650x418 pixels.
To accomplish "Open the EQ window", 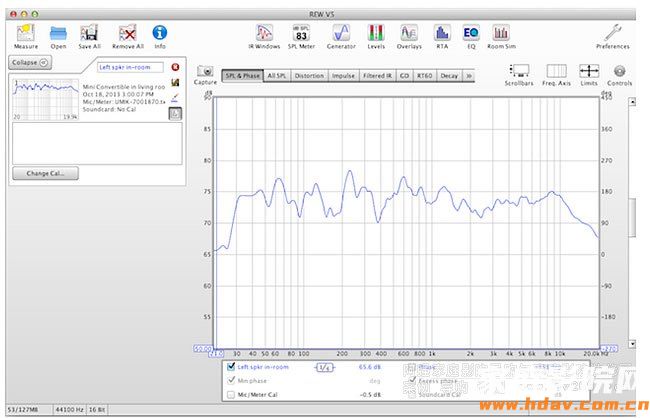I will pyautogui.click(x=471, y=36).
